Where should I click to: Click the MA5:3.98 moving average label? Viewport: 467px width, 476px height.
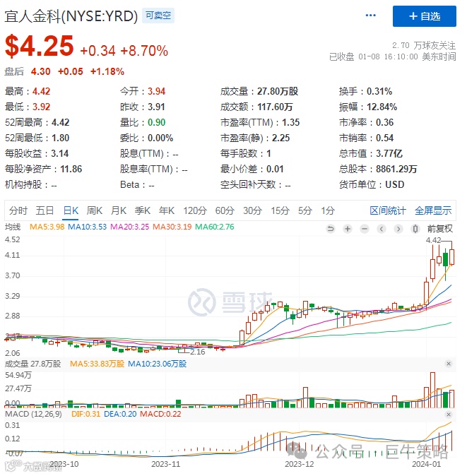click(x=47, y=227)
